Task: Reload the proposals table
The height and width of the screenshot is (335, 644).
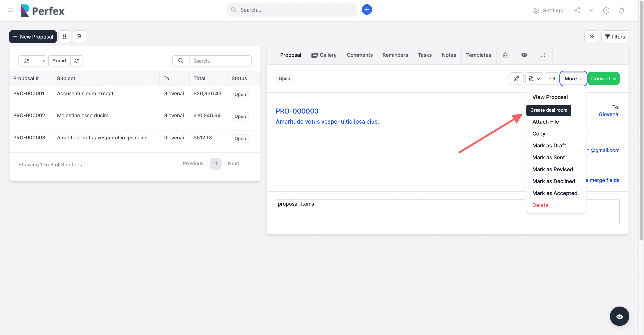Action: [77, 61]
